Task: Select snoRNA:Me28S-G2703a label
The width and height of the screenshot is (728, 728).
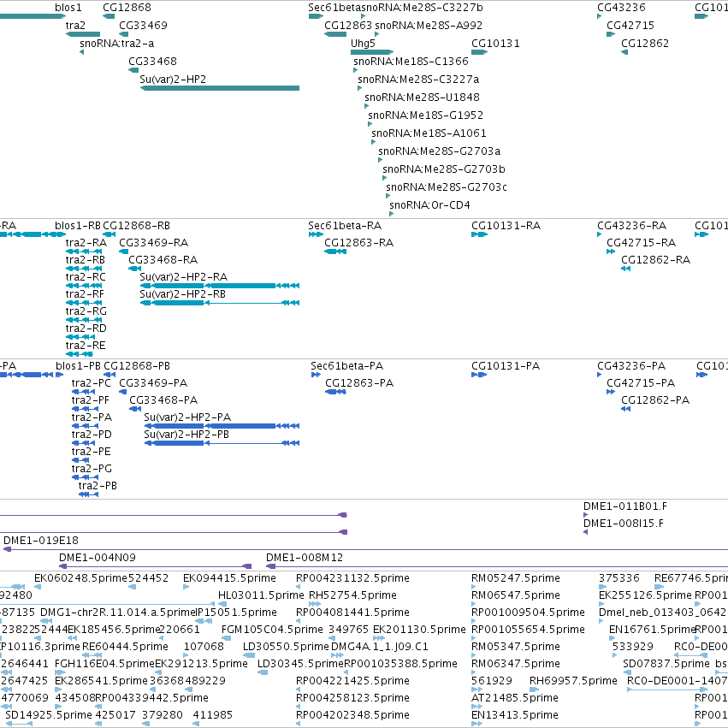Action: point(439,151)
